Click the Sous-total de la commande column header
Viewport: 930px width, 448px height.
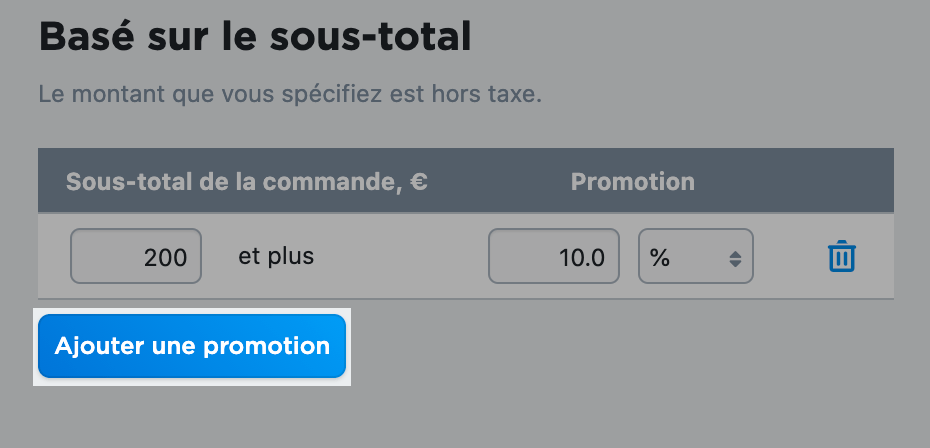(x=247, y=182)
